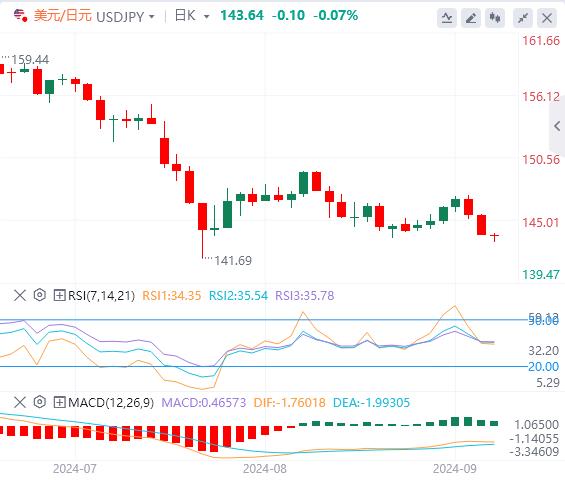
Task: Close the chart using top X button
Action: [547, 18]
